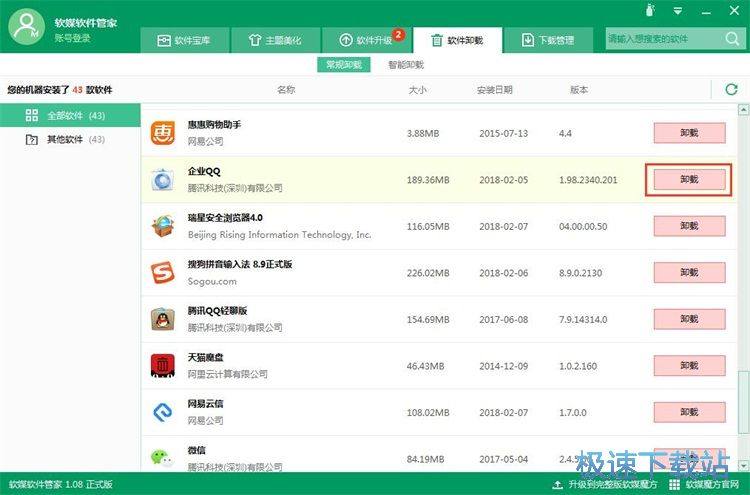Select 常规卸载 sub-tab
The image size is (750, 495).
[343, 65]
